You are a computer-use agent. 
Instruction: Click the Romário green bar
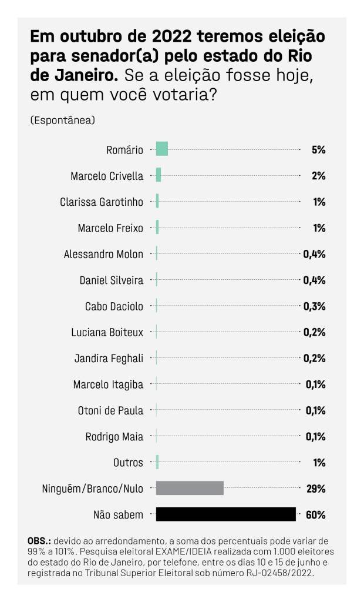pos(162,149)
